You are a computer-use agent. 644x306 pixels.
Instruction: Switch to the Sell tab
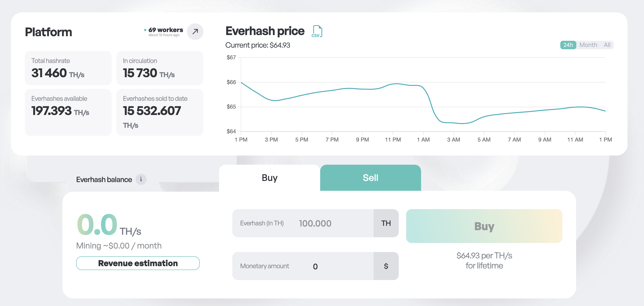coord(370,178)
